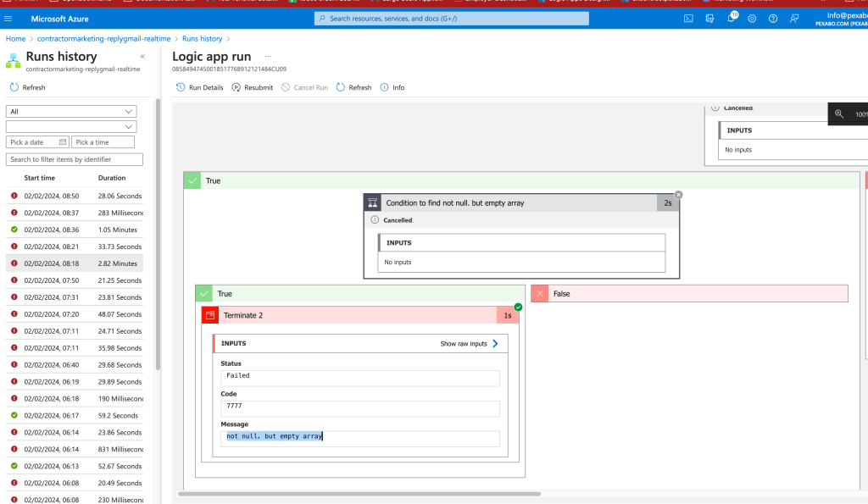
Task: Click the cancelled badge on condition card
Action: click(679, 195)
